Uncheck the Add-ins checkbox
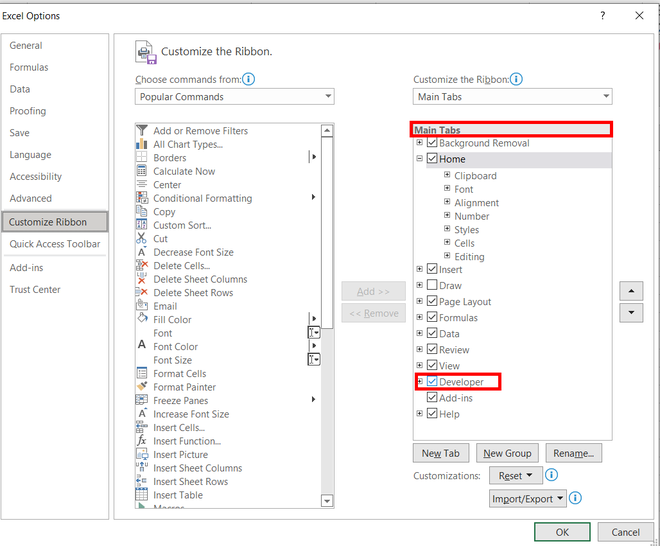 click(432, 397)
